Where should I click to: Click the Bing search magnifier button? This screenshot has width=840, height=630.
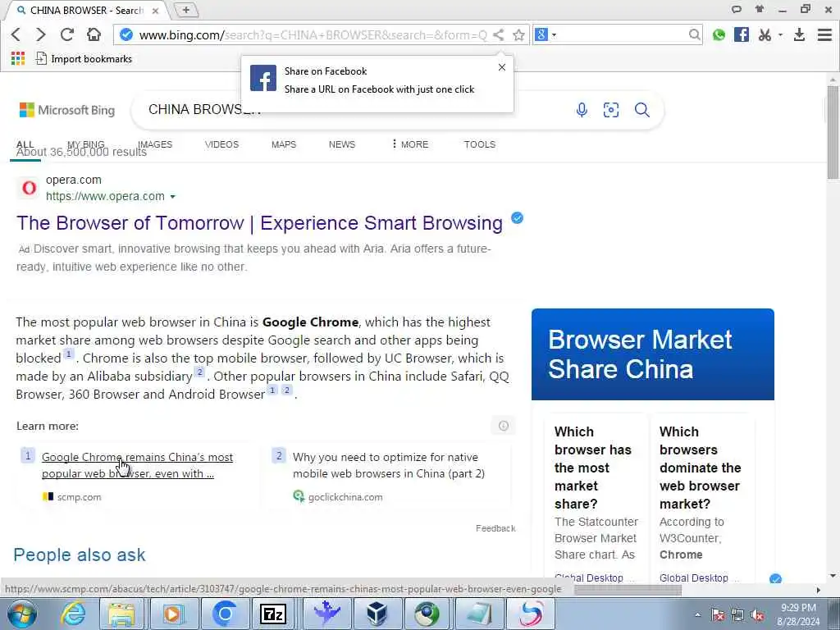(x=642, y=110)
